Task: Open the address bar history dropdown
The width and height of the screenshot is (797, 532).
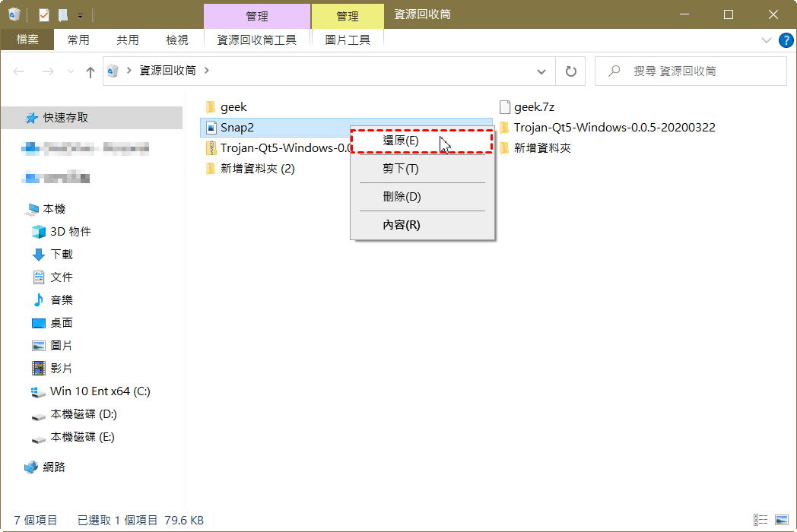Action: 541,71
